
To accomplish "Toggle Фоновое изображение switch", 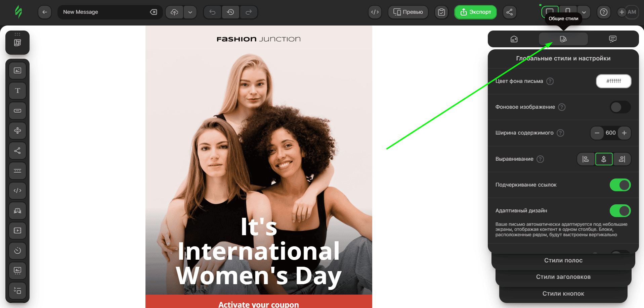I will (620, 107).
